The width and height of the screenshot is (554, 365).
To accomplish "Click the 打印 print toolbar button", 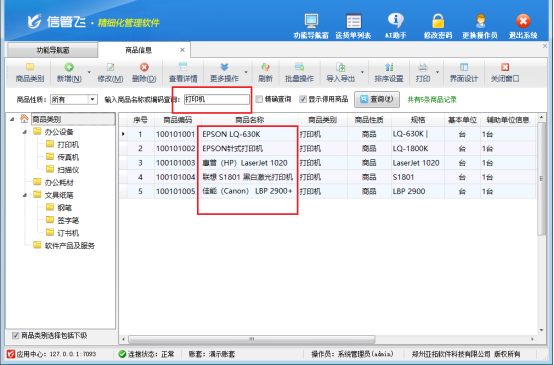I will click(423, 73).
